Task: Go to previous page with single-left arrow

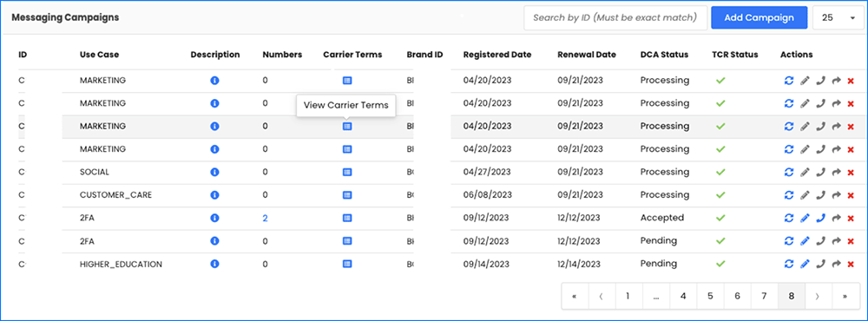Action: 602,296
